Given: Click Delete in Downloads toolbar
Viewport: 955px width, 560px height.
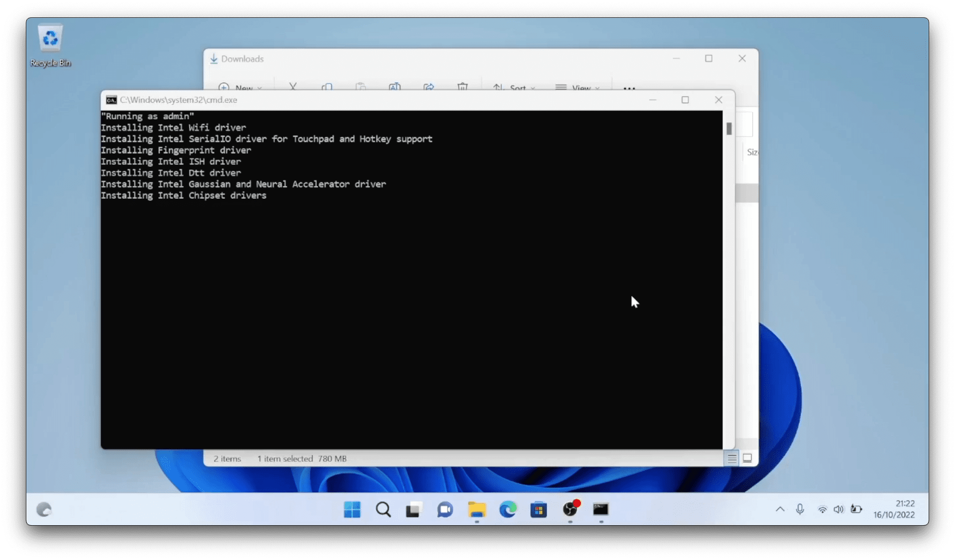Looking at the screenshot, I should [462, 86].
